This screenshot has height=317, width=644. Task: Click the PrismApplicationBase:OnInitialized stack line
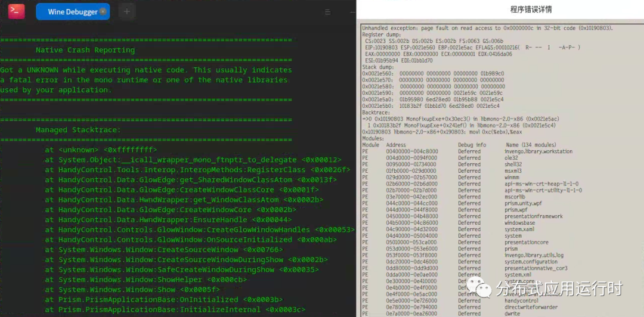pos(164,300)
